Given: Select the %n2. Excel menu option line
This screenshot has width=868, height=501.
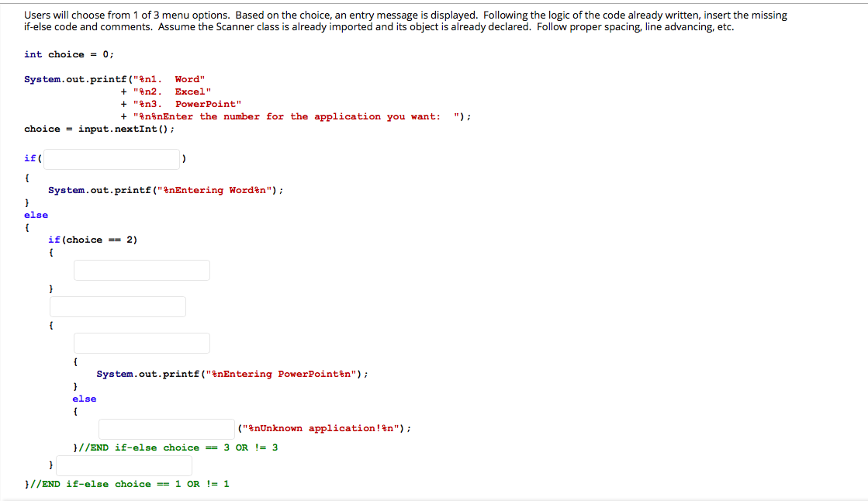Looking at the screenshot, I should 165,91.
